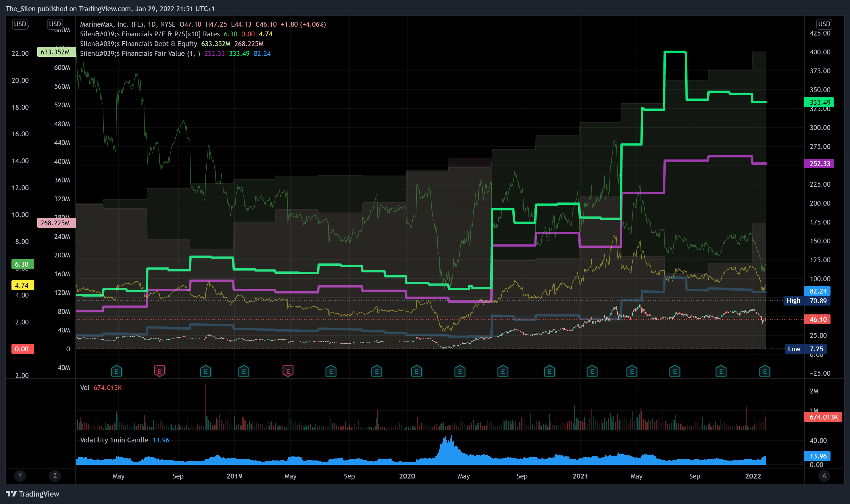Viewport: 850px width, 504px height.
Task: Click the purple 252.33 price label
Action: tap(819, 164)
